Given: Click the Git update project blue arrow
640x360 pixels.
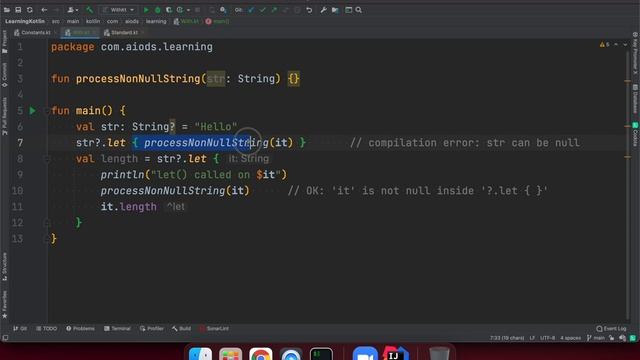Looking at the screenshot, I should tap(251, 10).
